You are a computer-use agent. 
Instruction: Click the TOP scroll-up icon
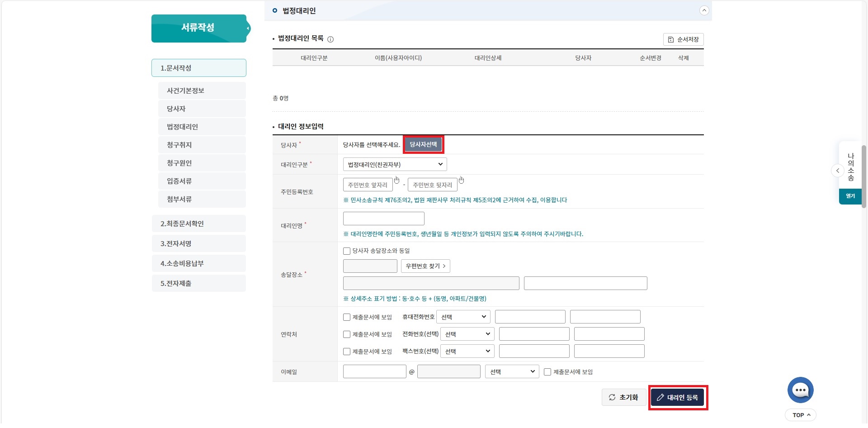(809, 414)
